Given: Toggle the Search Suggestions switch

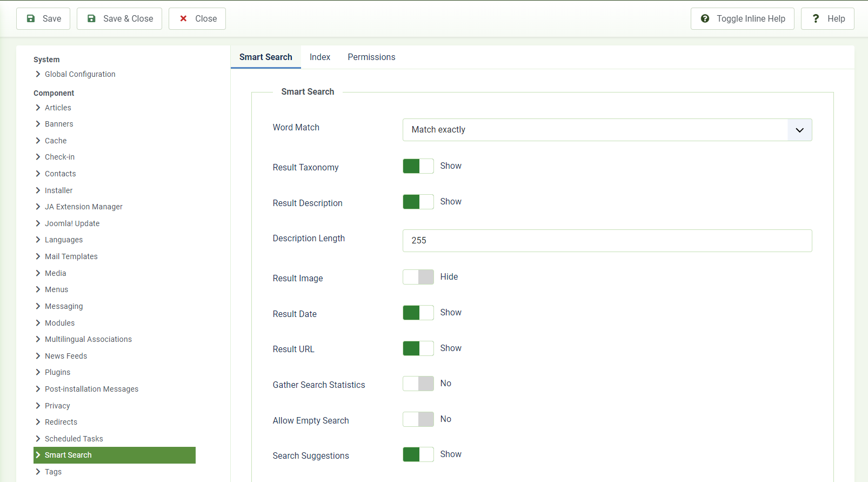Looking at the screenshot, I should [x=418, y=454].
